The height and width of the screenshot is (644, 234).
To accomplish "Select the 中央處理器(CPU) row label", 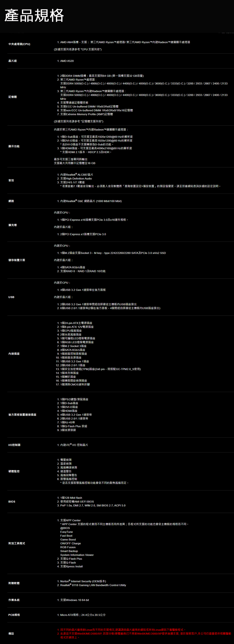I will (x=19, y=44).
